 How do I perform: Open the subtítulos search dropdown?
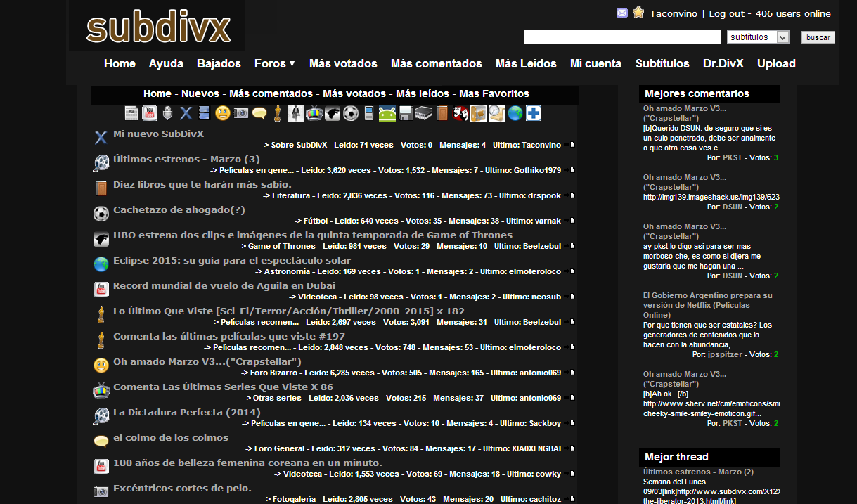pos(758,37)
